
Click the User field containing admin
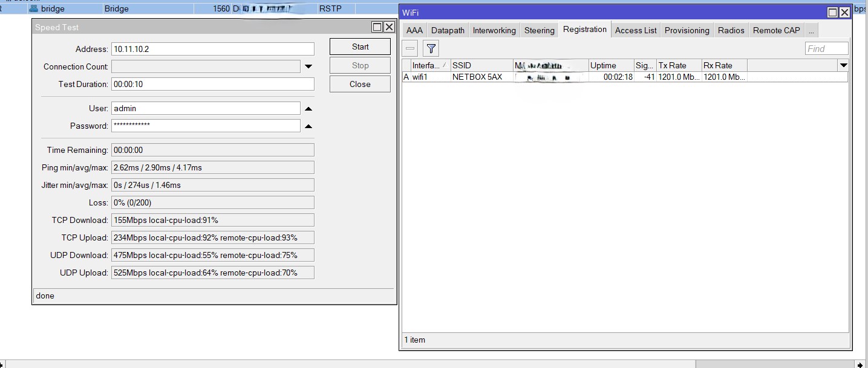206,108
